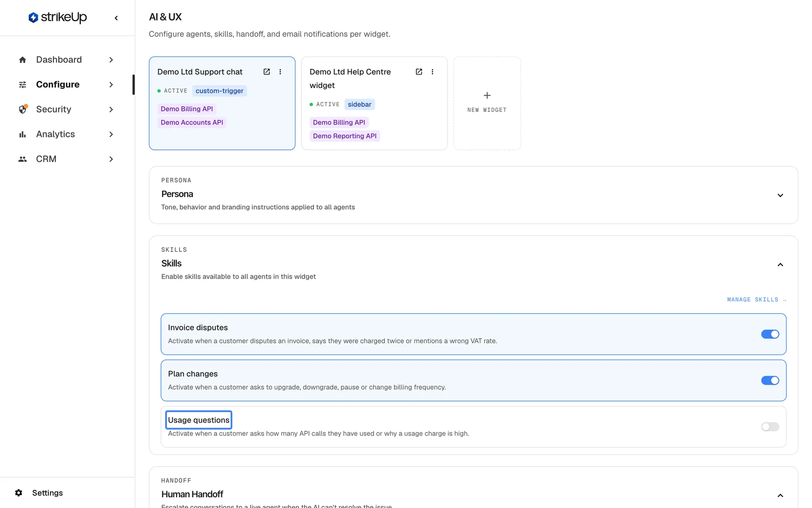Screen dimensions: 812x508
Task: Expand the Security menu chevron
Action: [111, 109]
